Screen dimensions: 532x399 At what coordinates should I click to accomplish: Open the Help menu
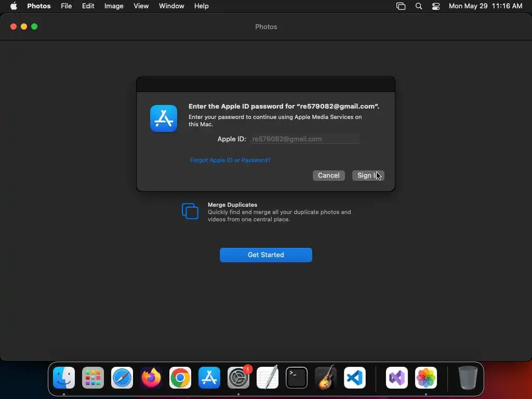pos(201,6)
